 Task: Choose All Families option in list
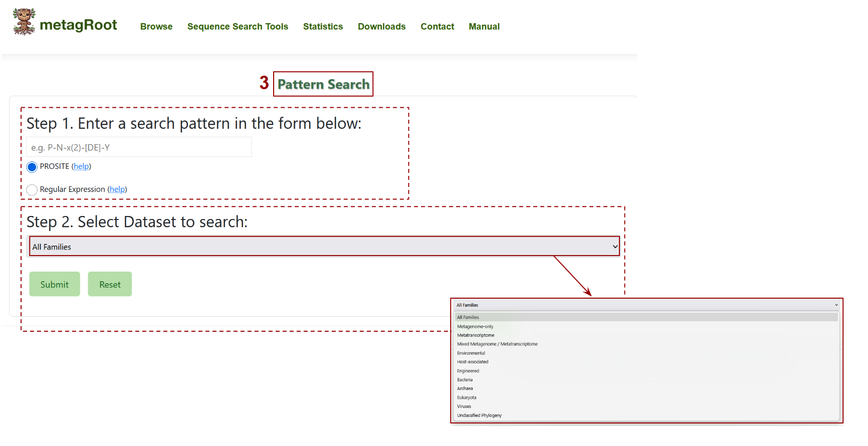(646, 317)
